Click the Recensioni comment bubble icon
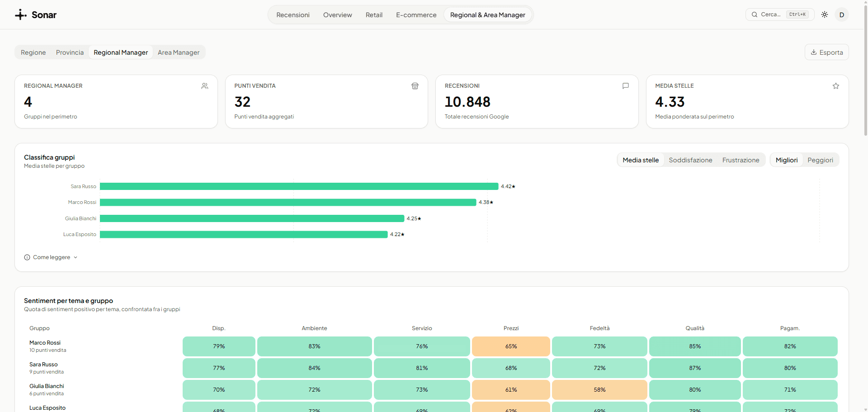The width and height of the screenshot is (868, 412). point(626,86)
